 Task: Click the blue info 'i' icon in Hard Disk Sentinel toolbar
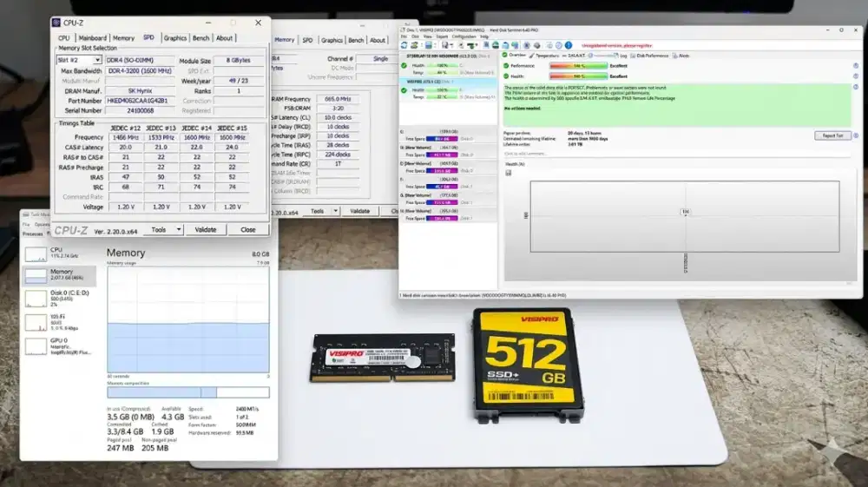click(569, 45)
